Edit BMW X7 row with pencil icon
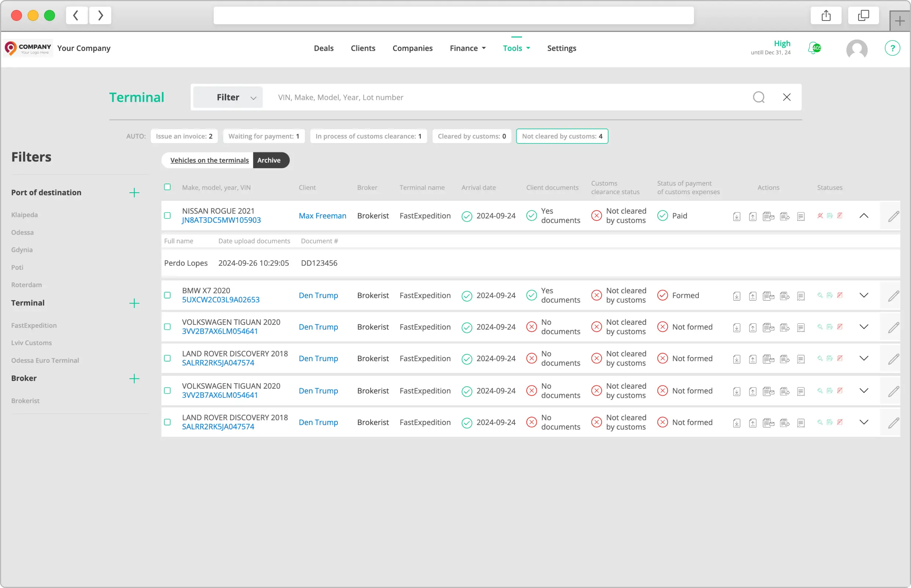 point(893,295)
